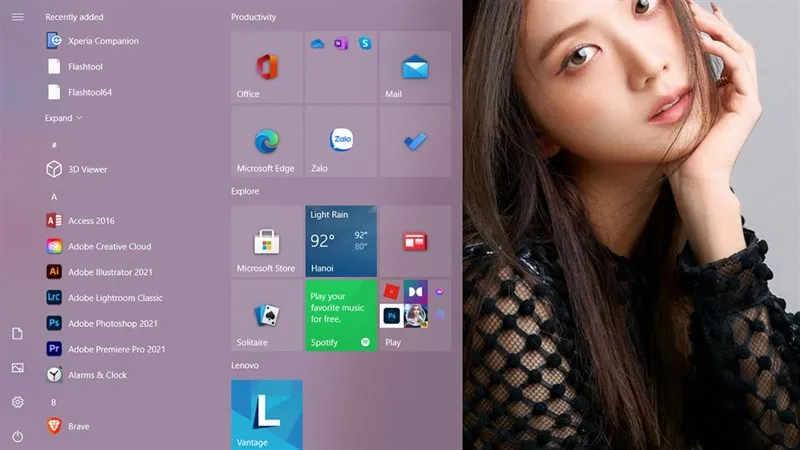The width and height of the screenshot is (800, 450).
Task: Expand the Start menu hamburger
Action: (17, 17)
